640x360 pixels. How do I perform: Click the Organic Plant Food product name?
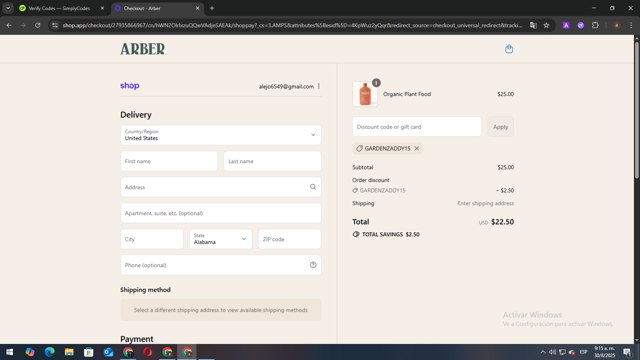[407, 94]
